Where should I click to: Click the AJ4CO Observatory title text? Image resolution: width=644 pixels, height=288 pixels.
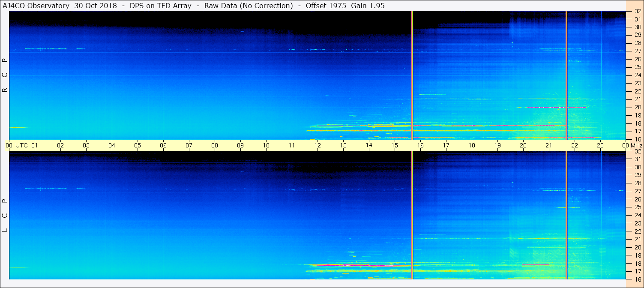click(x=36, y=6)
